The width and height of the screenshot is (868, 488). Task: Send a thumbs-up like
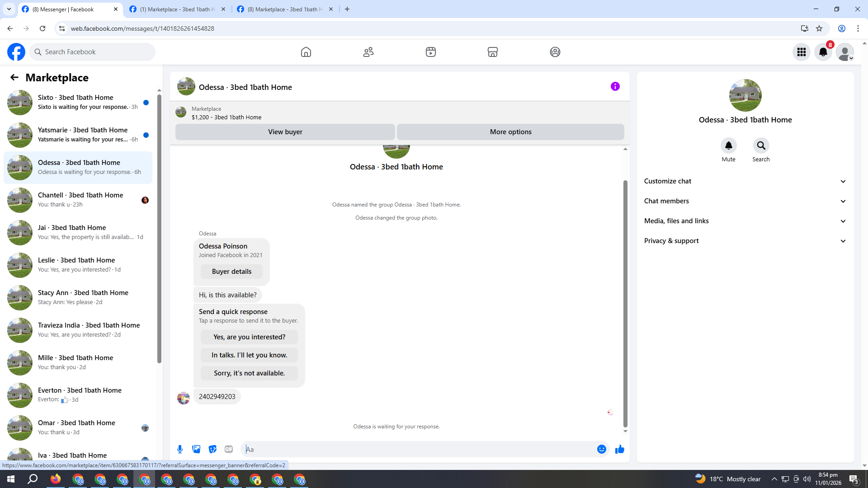(x=619, y=449)
